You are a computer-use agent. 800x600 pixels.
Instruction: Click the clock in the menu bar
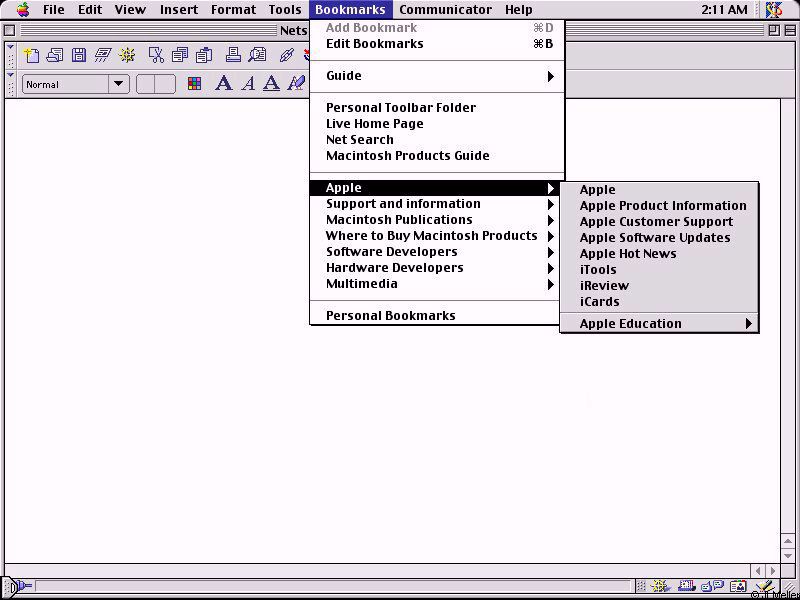tap(723, 10)
